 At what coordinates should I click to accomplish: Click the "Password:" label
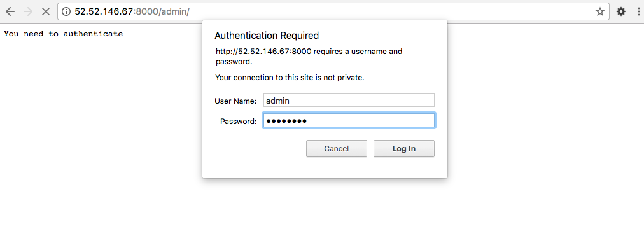point(238,121)
